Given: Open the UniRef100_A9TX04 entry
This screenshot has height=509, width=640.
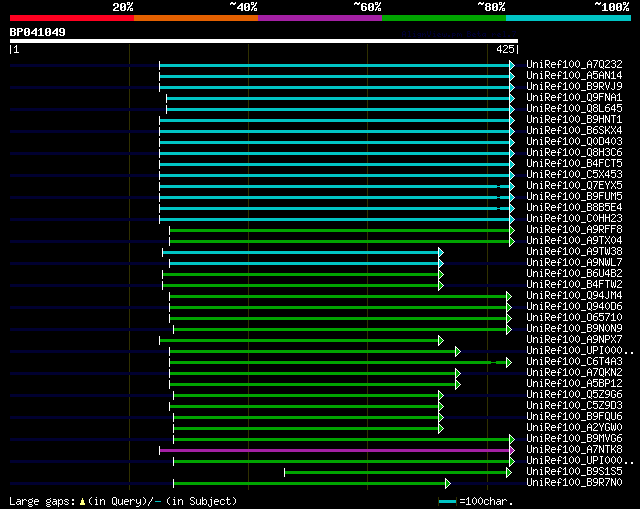Looking at the screenshot, I should click(x=574, y=241).
